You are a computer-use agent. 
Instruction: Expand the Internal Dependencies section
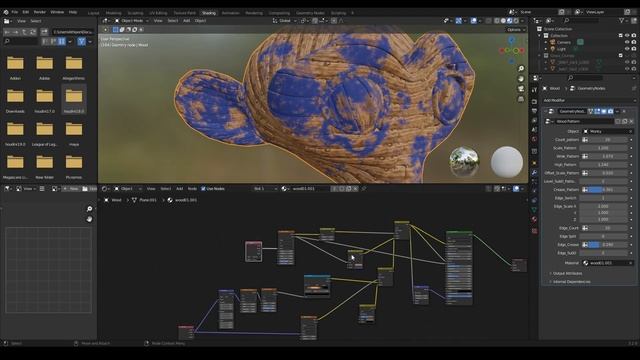[571, 282]
